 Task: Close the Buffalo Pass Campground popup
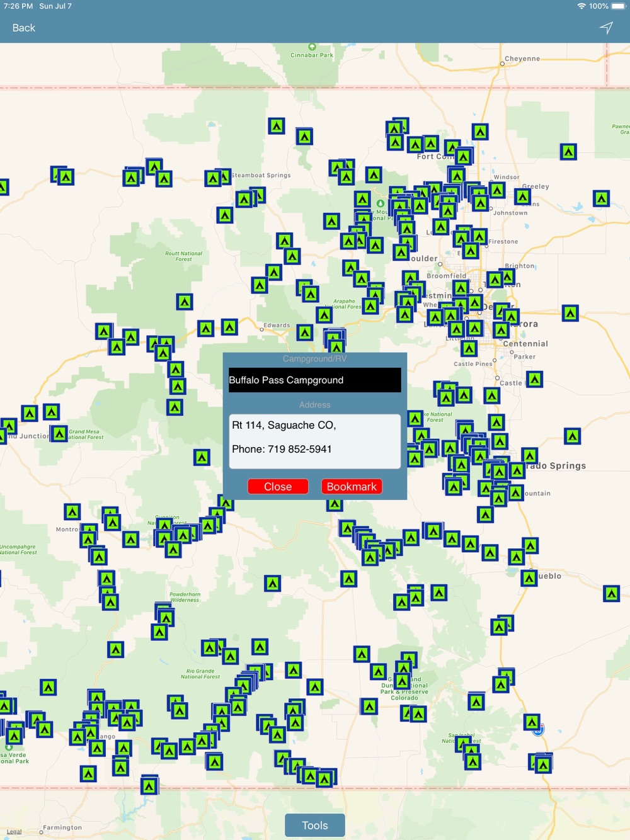(278, 487)
